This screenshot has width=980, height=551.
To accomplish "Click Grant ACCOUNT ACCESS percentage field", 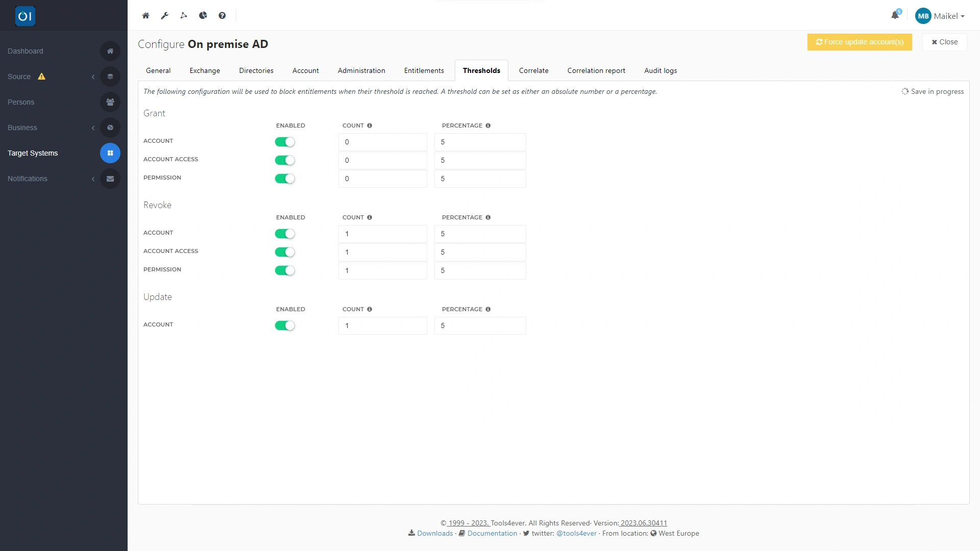I will coord(480,160).
